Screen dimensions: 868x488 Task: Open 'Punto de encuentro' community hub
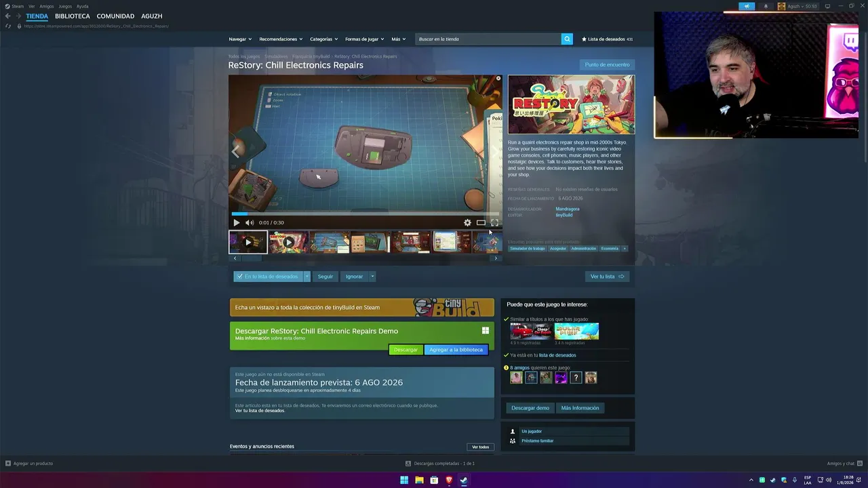coord(607,65)
